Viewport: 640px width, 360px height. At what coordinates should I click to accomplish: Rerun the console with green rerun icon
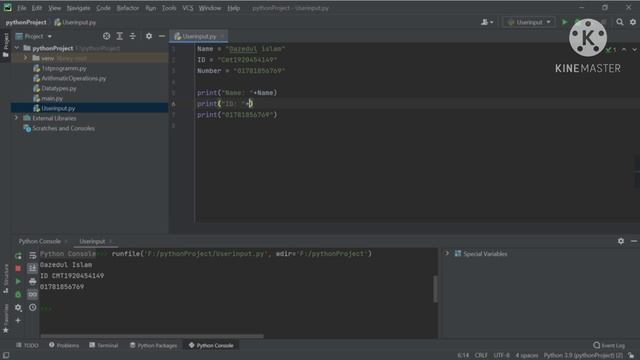click(18, 256)
